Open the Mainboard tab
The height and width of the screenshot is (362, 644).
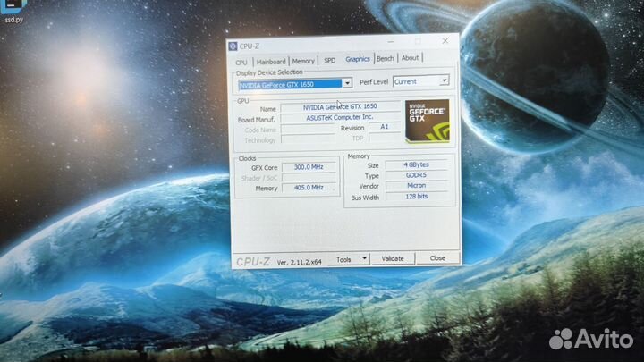coord(271,62)
